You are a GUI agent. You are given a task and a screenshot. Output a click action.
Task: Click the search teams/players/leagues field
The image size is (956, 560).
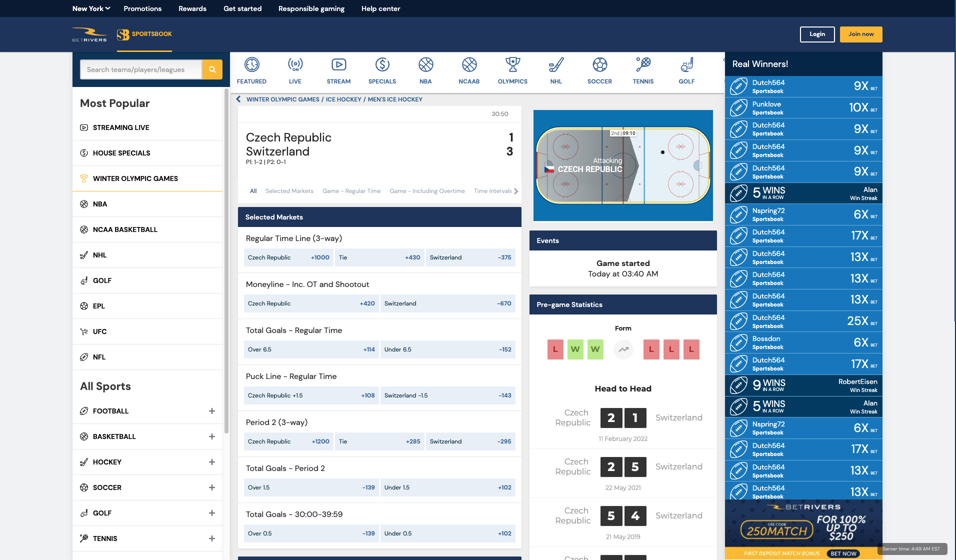point(141,69)
